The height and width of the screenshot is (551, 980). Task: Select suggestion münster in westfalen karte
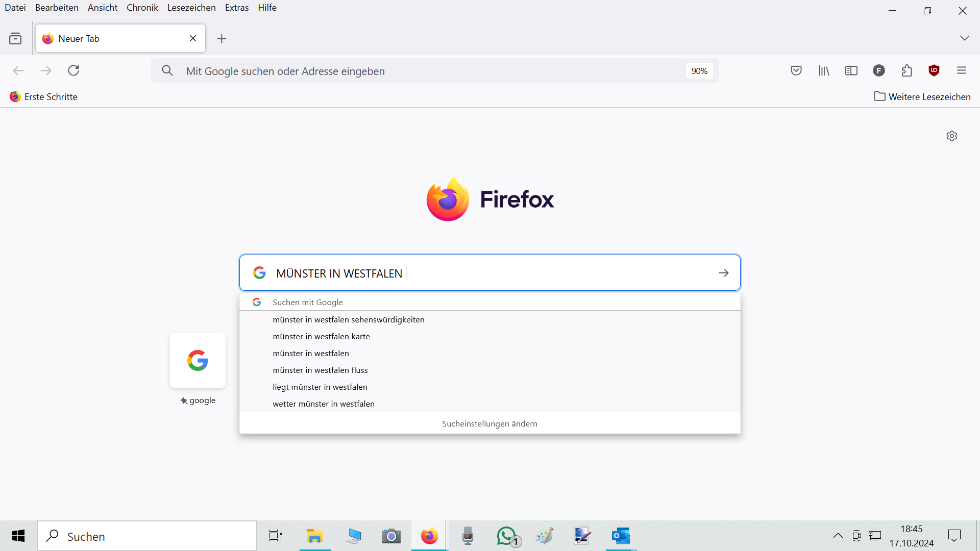[x=321, y=336]
